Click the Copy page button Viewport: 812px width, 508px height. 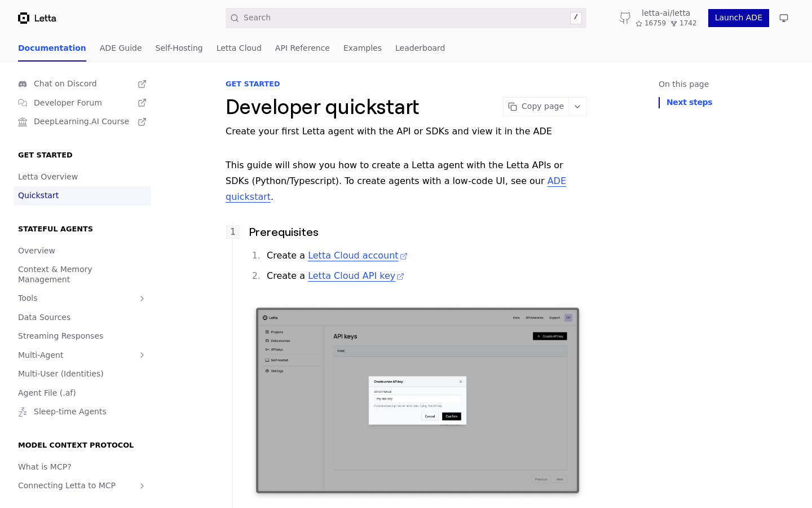[536, 107]
